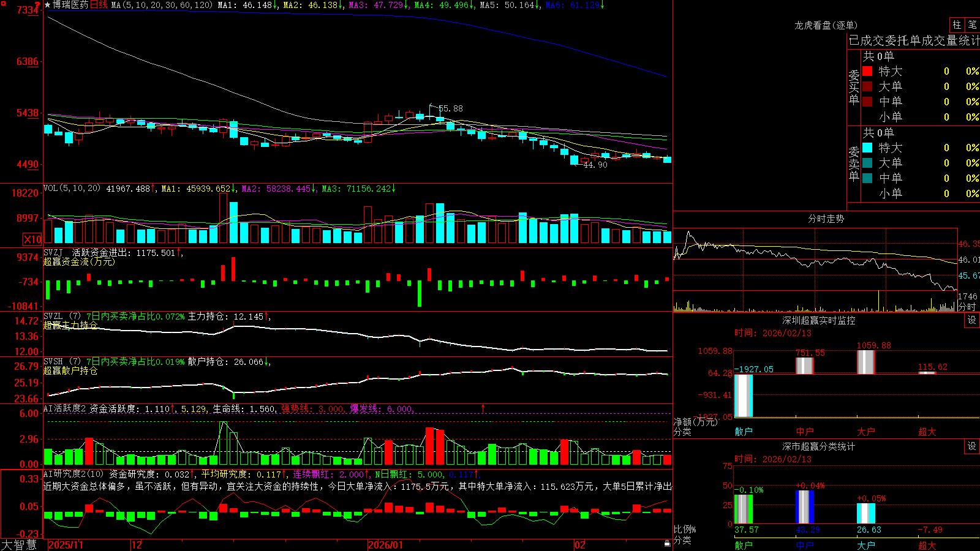Click the 博瑞医药 stock name
The width and height of the screenshot is (980, 551).
pos(70,5)
